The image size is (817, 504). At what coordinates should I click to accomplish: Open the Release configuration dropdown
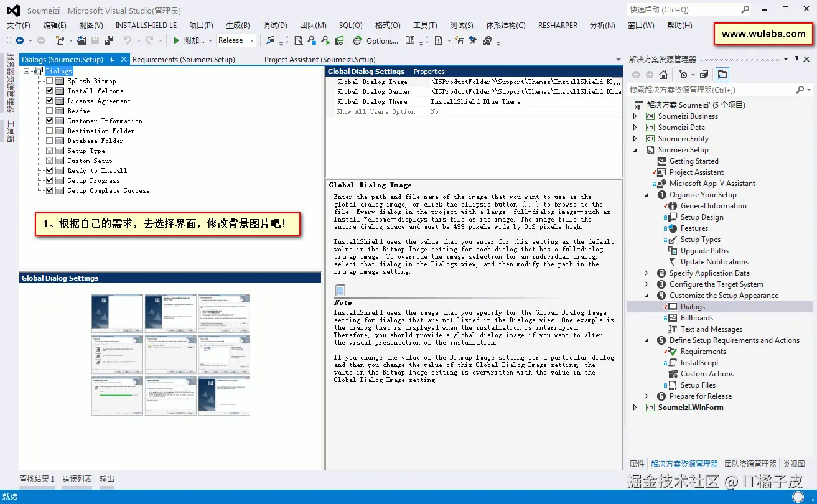tap(252, 40)
